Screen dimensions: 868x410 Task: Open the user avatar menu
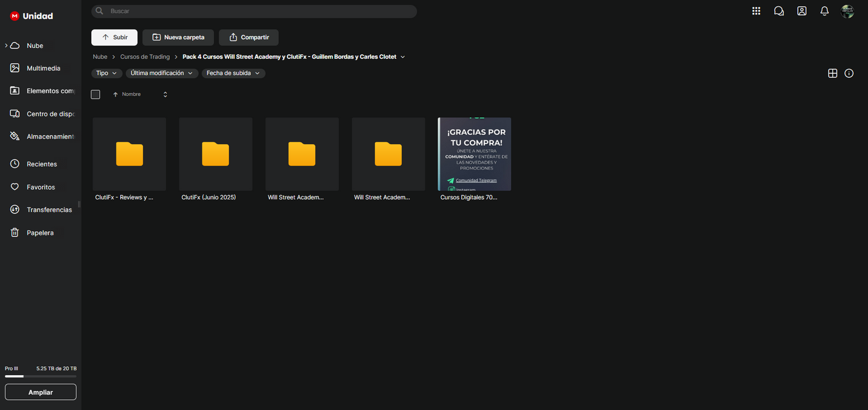pos(847,11)
